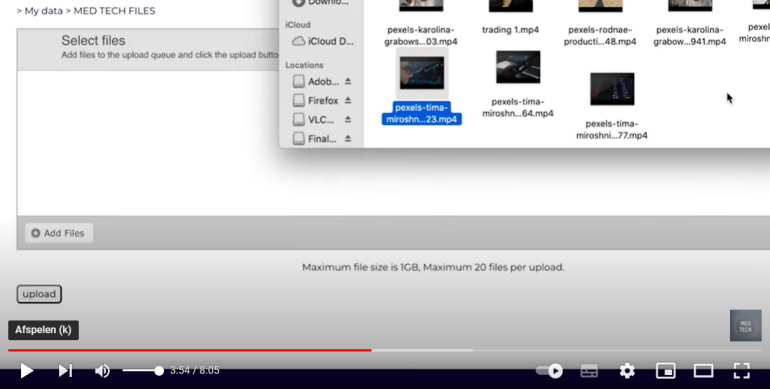770x389 pixels.
Task: Mute the video with the speaker icon
Action: coord(102,371)
